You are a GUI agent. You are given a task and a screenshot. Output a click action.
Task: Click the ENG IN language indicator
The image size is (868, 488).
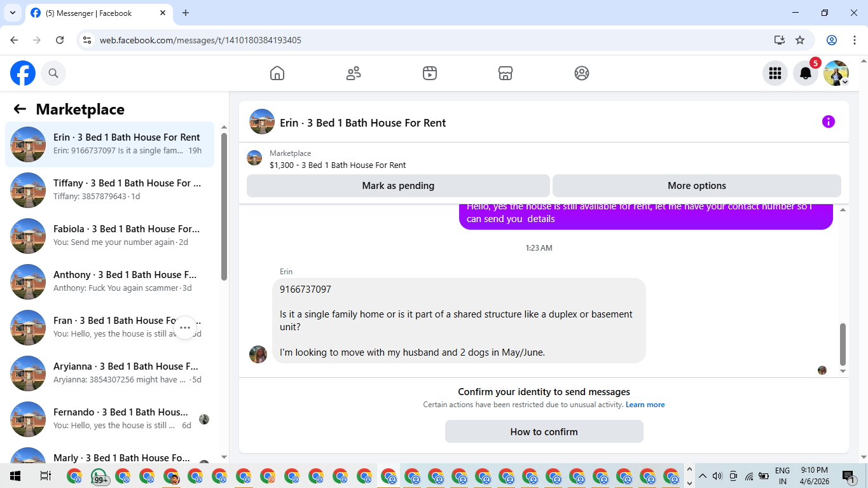click(783, 476)
